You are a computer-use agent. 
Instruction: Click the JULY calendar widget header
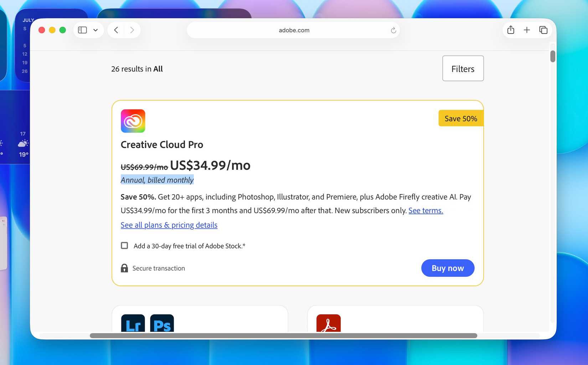pos(28,20)
